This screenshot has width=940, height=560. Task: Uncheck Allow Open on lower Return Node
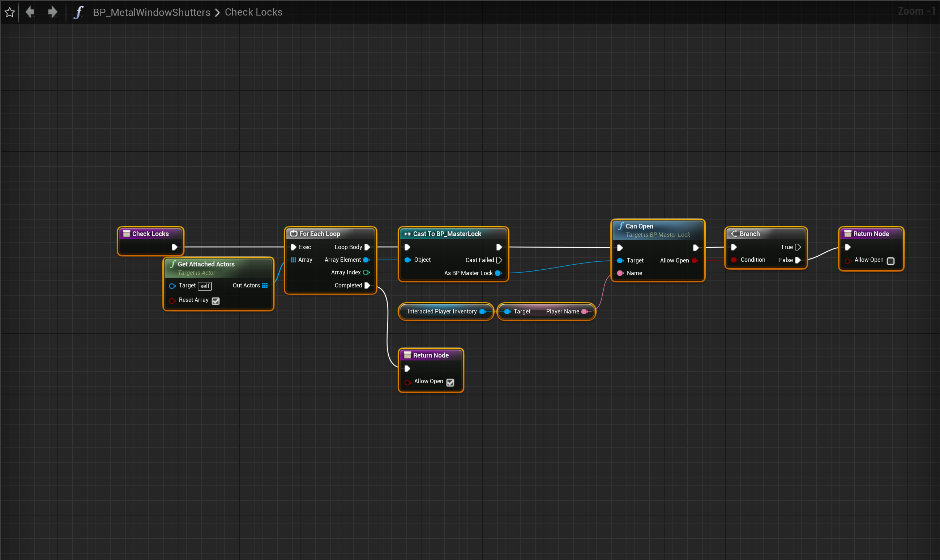[450, 382]
